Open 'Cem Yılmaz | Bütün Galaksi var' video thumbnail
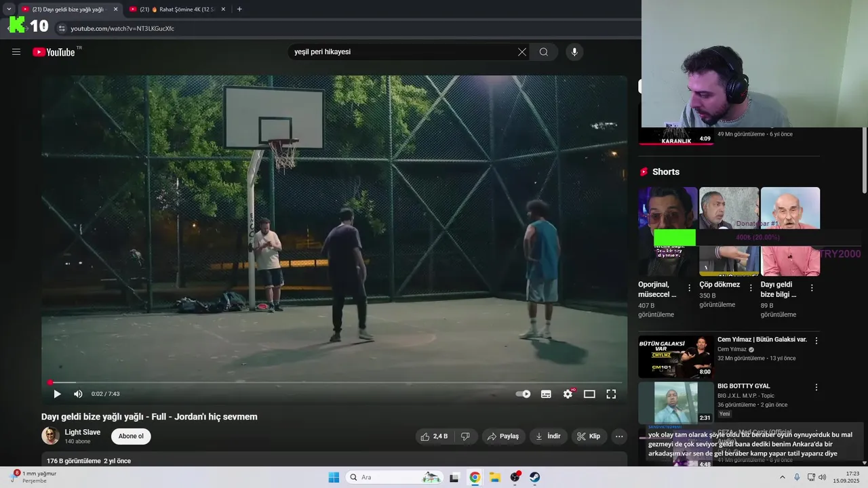This screenshot has width=868, height=488. 675,357
